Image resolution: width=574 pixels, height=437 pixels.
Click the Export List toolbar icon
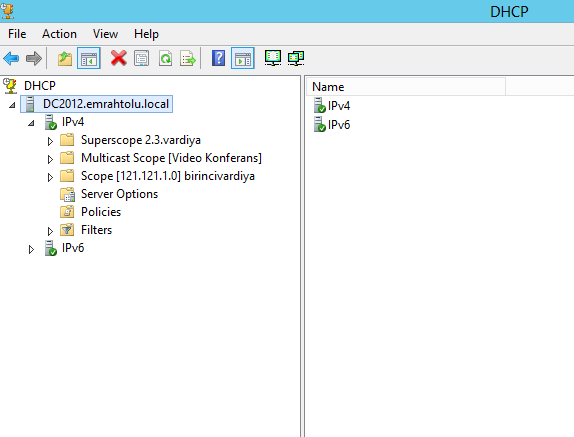tap(188, 59)
